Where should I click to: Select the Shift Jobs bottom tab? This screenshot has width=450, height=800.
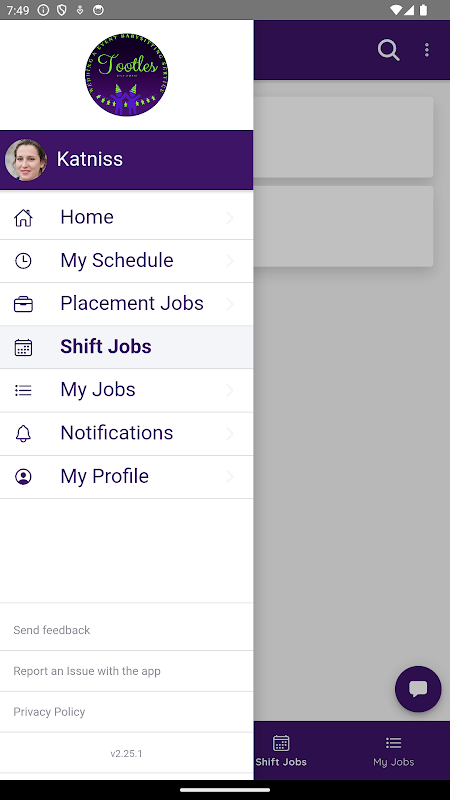click(281, 751)
